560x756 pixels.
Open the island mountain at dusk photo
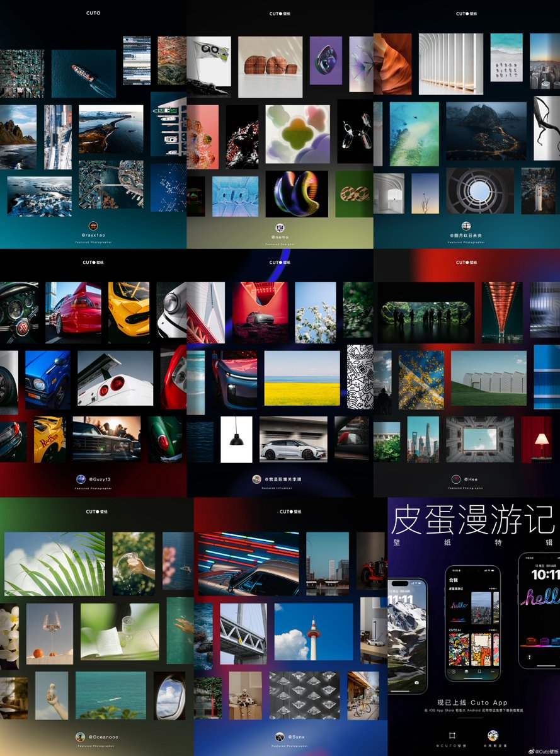486,131
